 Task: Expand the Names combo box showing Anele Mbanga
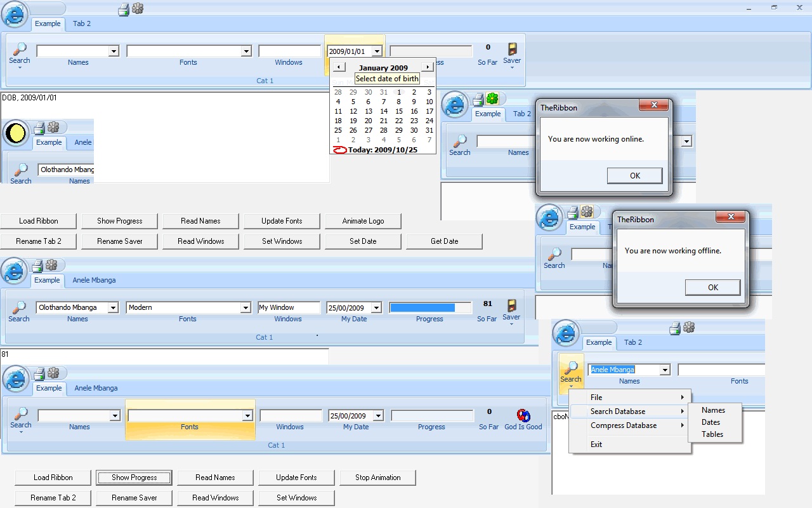tap(665, 370)
